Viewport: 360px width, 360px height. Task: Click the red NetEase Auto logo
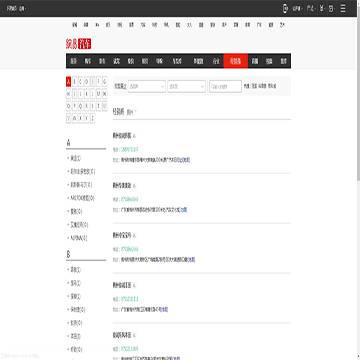pyautogui.click(x=79, y=44)
